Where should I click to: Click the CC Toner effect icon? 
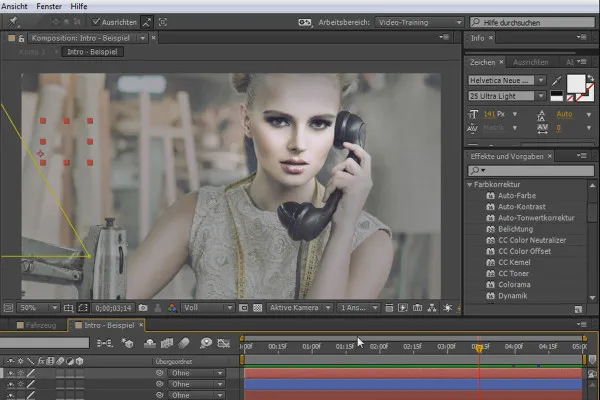(x=491, y=273)
